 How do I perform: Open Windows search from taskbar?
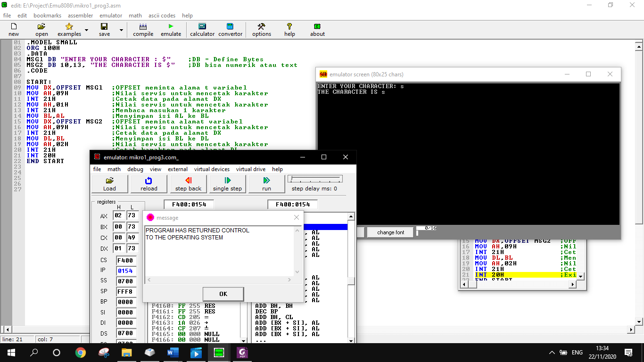34,352
